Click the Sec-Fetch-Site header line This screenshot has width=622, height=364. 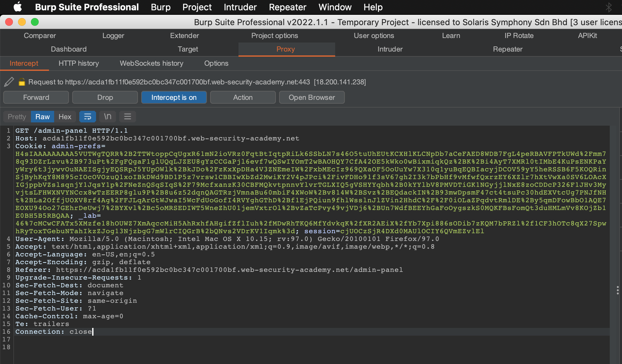coord(76,301)
